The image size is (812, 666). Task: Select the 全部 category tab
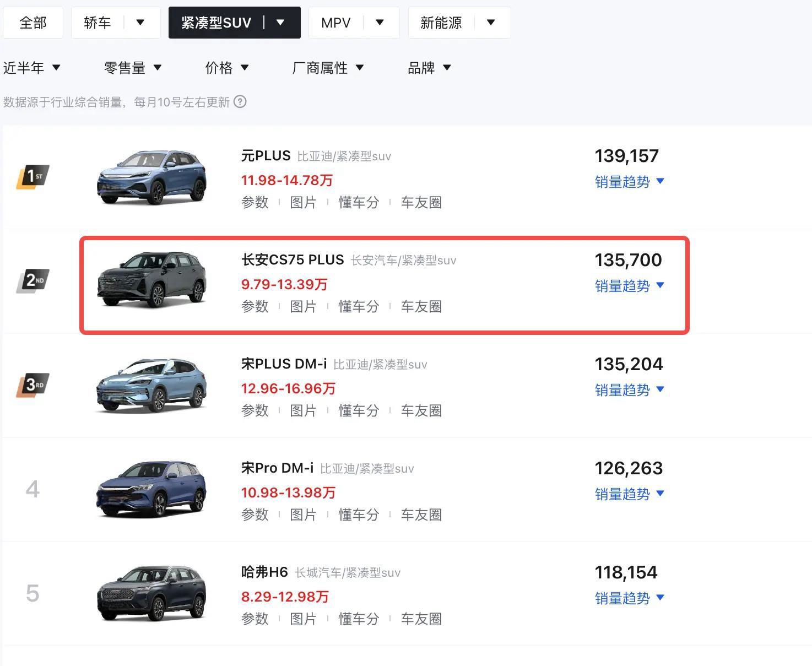click(x=33, y=23)
